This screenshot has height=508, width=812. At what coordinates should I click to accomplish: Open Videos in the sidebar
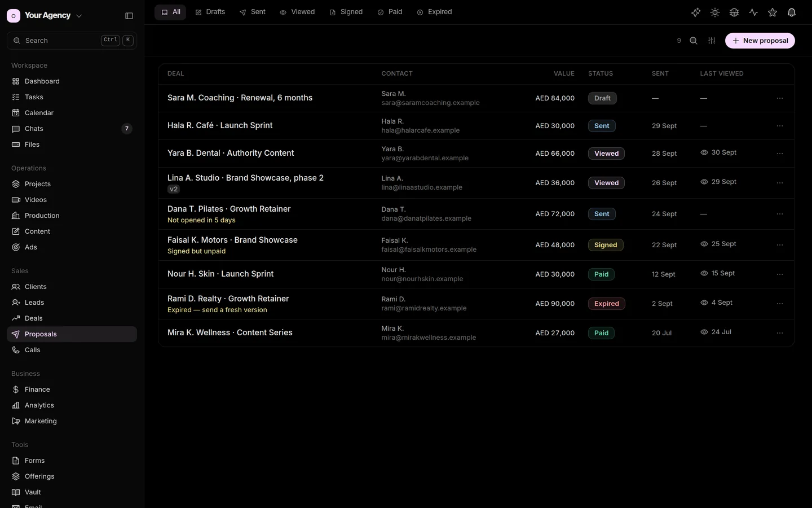point(72,200)
